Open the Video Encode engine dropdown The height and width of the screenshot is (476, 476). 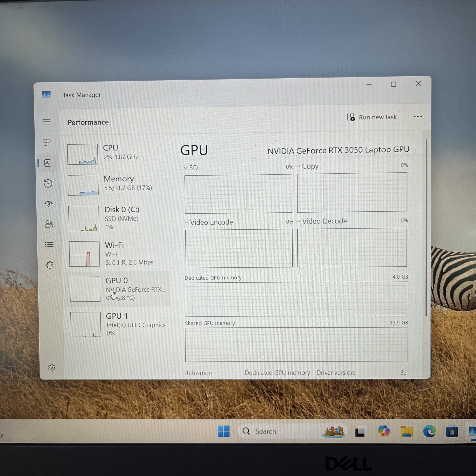point(209,222)
